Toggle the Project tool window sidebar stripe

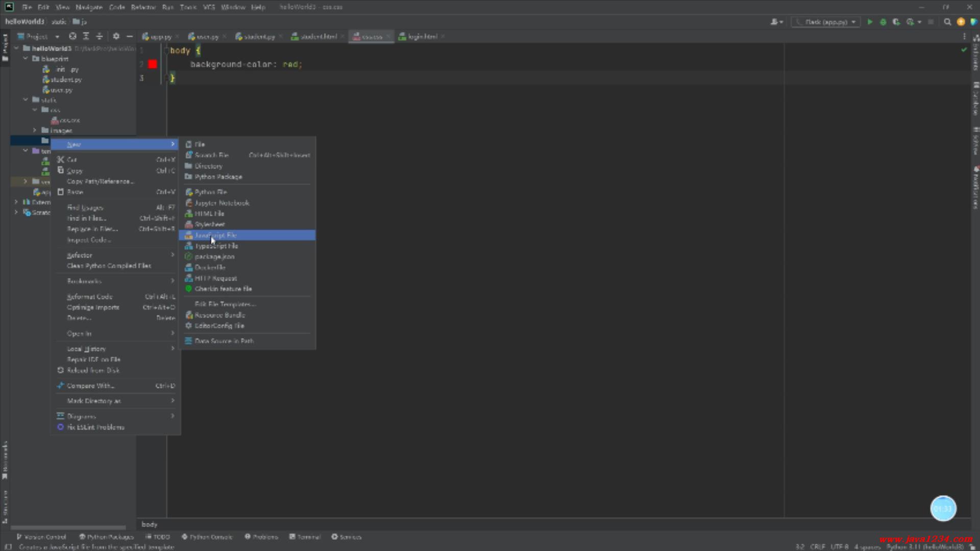[5, 47]
